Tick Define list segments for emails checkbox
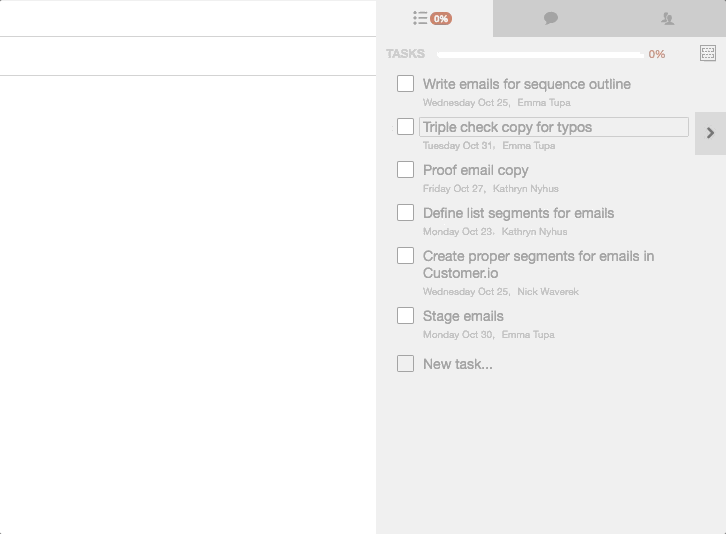Viewport: 726px width, 534px height. 405,213
